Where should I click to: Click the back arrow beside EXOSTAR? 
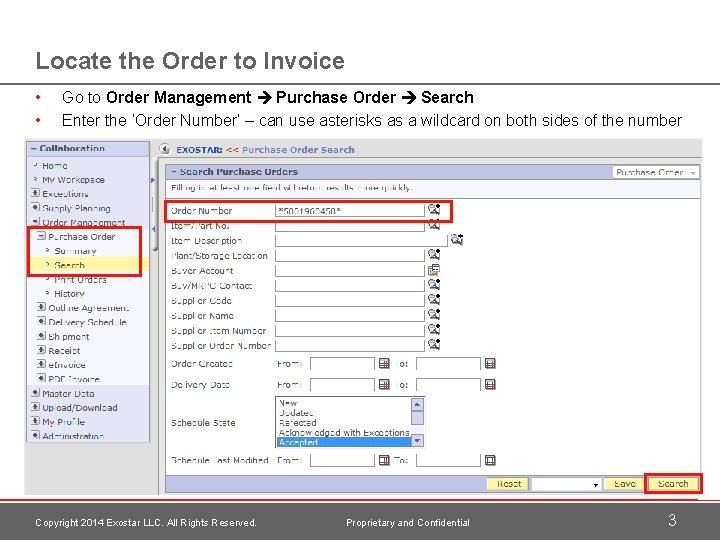tap(165, 149)
